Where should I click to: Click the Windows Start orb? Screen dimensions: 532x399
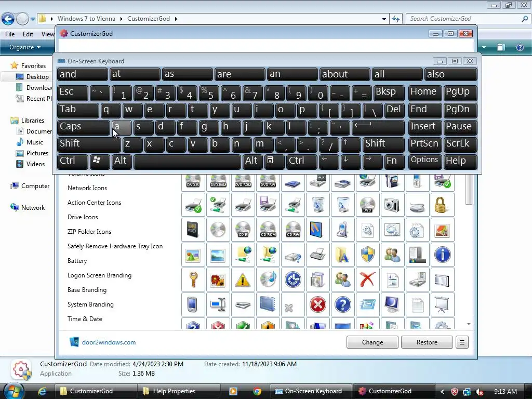pos(14,391)
